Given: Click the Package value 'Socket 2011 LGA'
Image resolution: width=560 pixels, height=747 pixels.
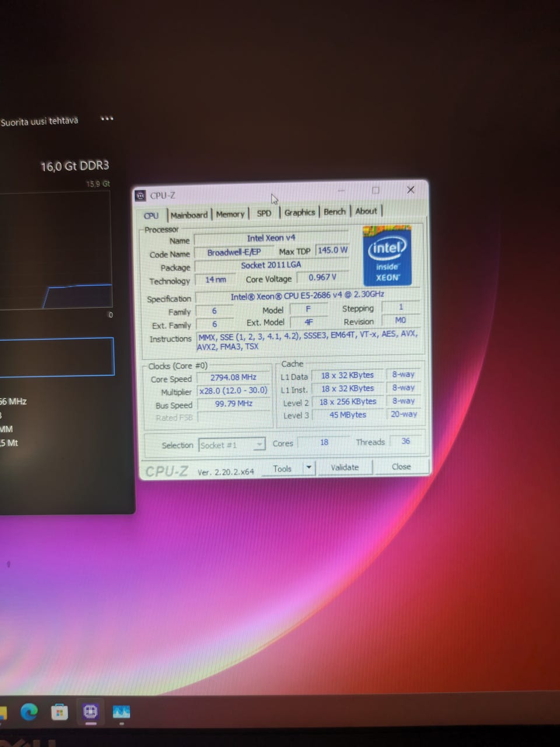Looking at the screenshot, I should (271, 265).
